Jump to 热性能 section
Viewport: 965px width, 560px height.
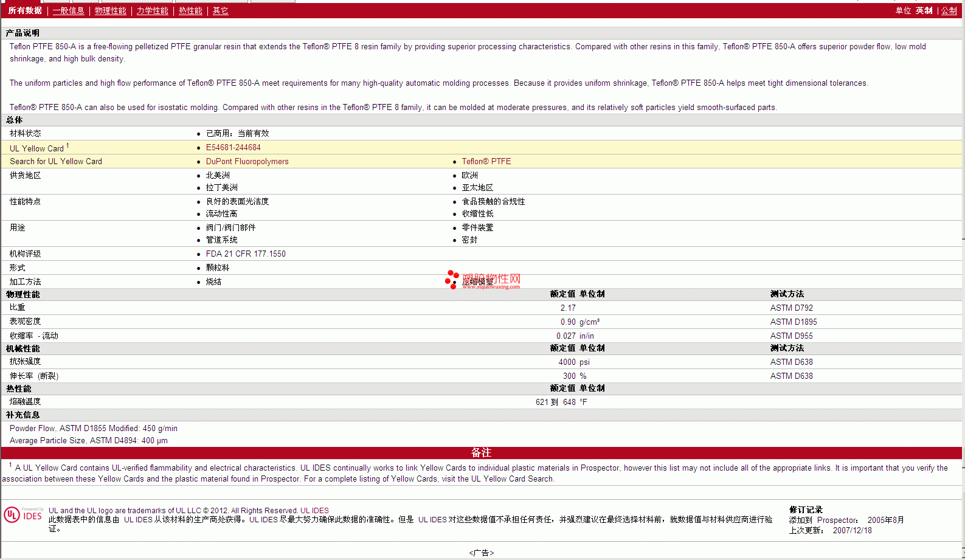point(190,11)
